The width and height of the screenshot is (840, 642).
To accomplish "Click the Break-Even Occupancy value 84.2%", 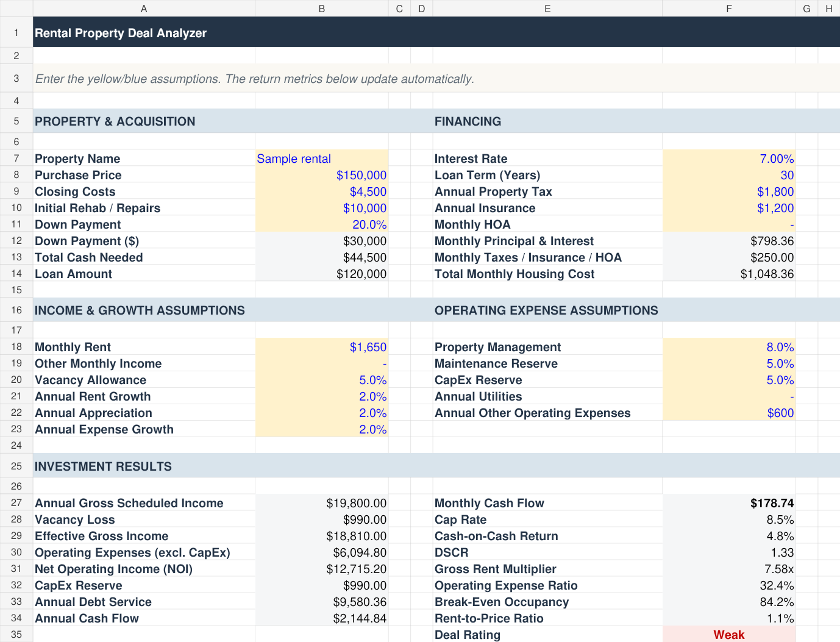I will coord(728,602).
